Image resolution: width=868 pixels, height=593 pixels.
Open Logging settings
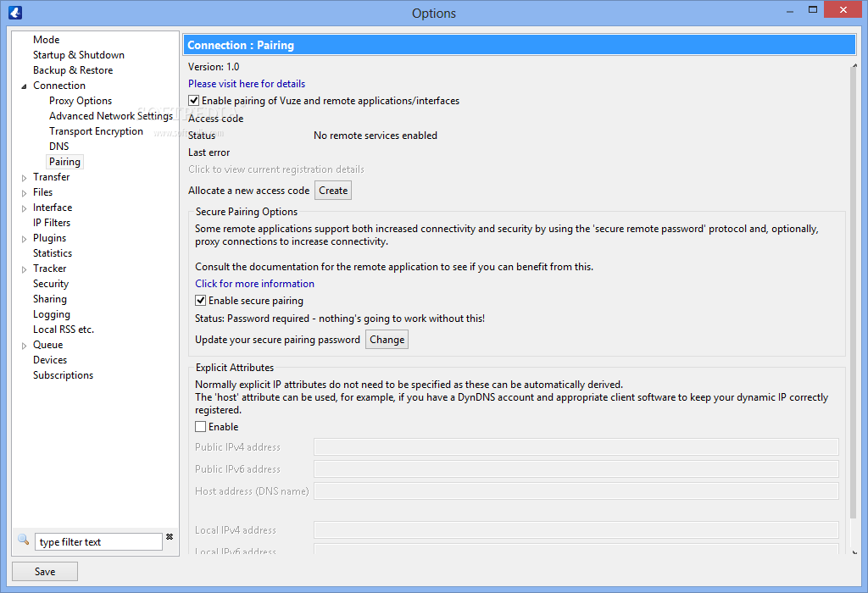pos(52,314)
